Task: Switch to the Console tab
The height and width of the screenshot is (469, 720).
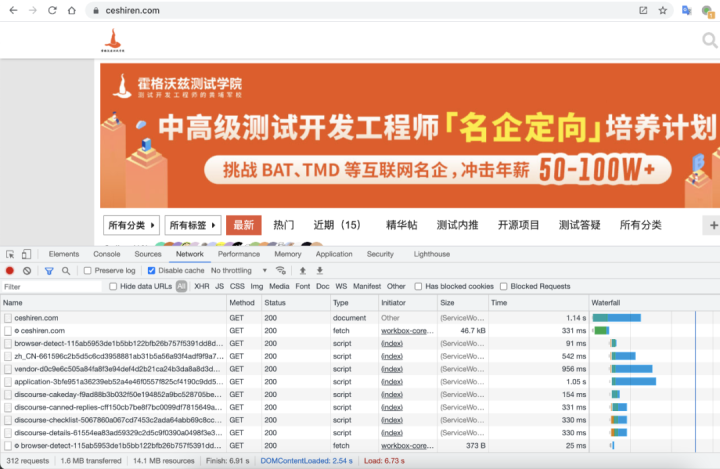Action: point(107,254)
